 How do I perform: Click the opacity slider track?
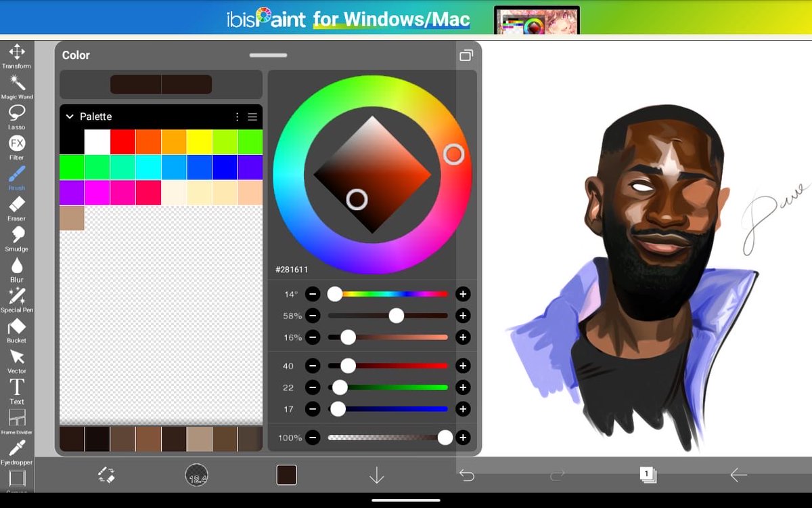[x=388, y=438]
